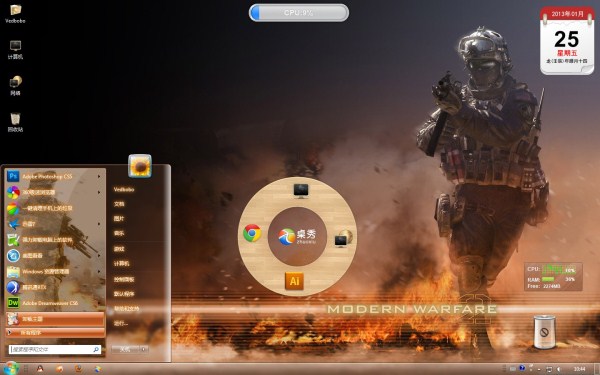The image size is (600, 375).
Task: Click the Start menu search field
Action: [55, 349]
